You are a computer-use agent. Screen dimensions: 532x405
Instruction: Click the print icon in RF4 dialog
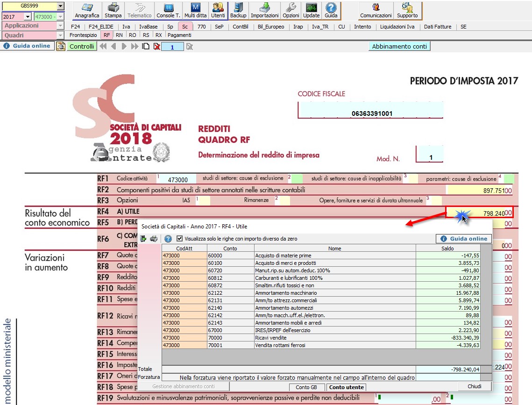[154, 239]
